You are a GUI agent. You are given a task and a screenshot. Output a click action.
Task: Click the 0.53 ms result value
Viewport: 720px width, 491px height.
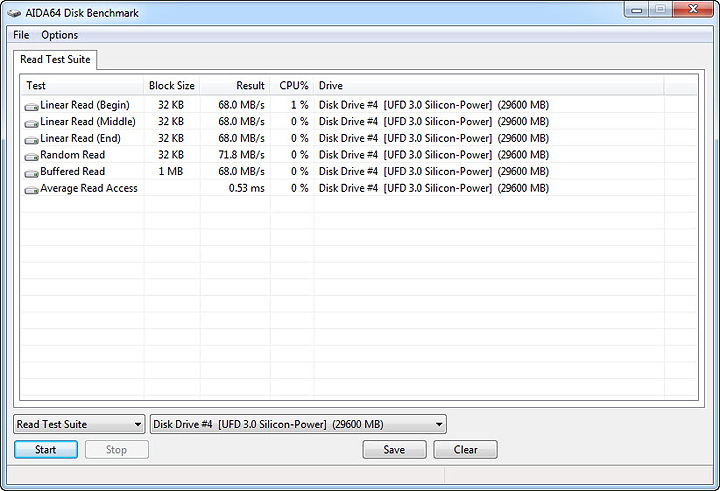pyautogui.click(x=247, y=188)
